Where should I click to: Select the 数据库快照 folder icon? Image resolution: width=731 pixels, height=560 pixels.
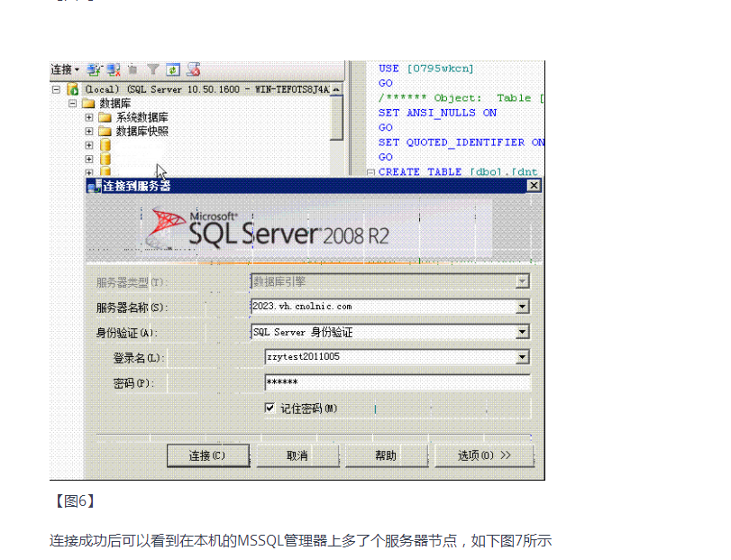click(x=105, y=131)
